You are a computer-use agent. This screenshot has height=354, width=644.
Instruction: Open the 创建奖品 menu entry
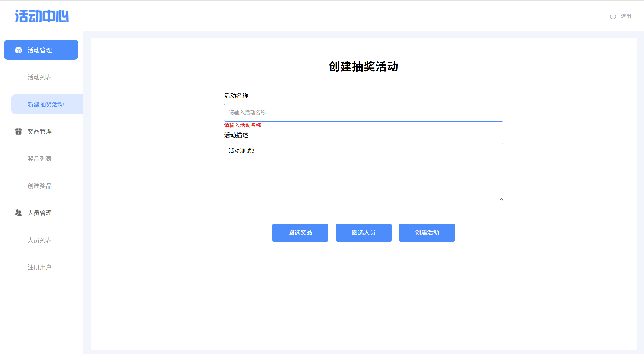(40, 186)
